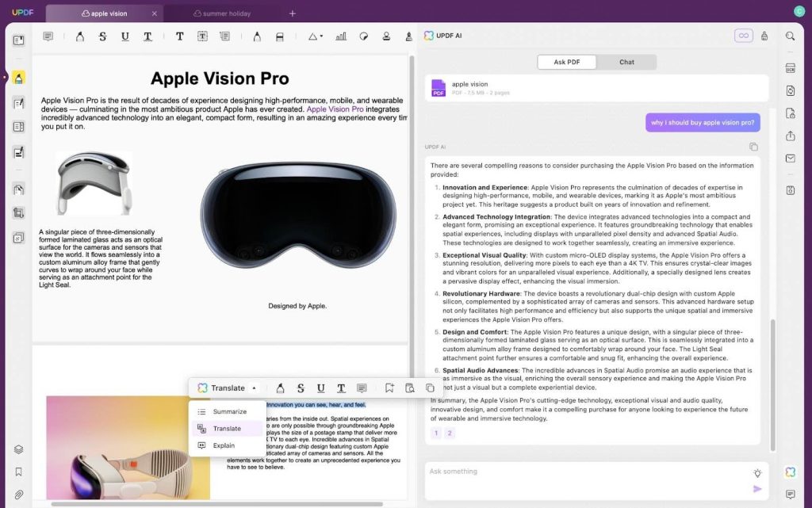Expand the shapes tool dropdown

point(316,36)
